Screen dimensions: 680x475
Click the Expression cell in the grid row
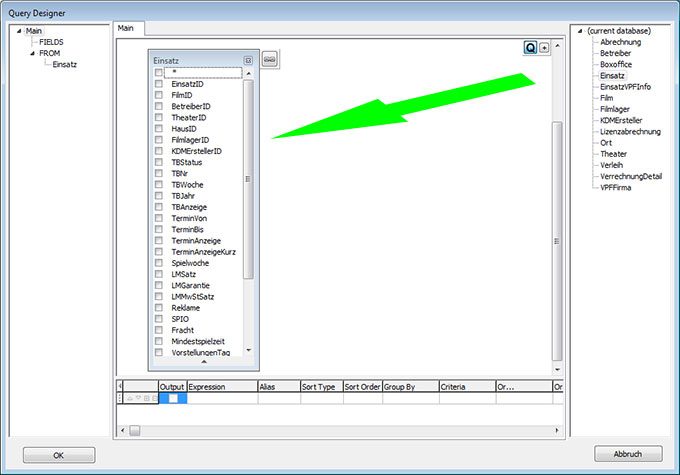(x=221, y=398)
